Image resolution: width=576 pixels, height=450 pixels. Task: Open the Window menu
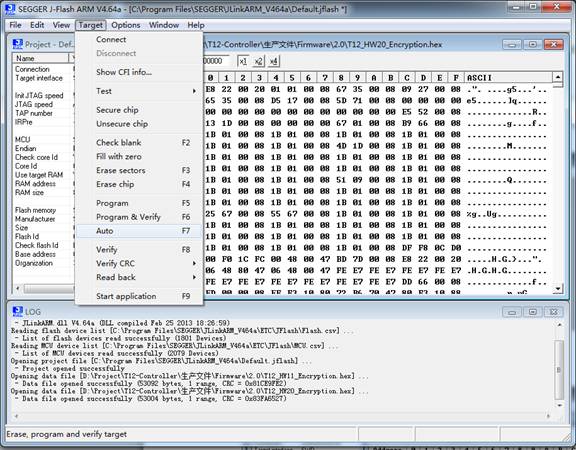point(164,25)
